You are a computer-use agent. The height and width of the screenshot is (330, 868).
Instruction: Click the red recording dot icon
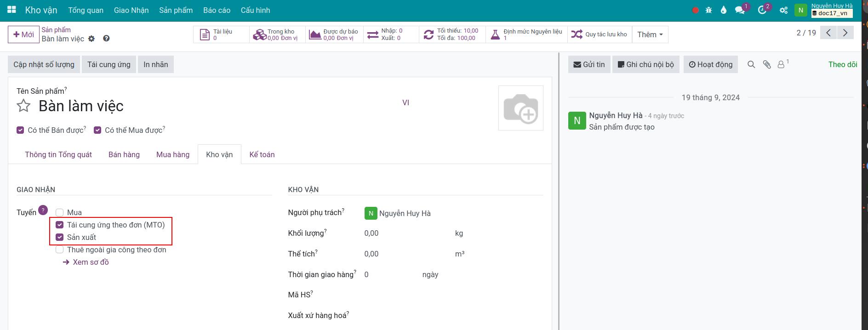[x=696, y=10]
